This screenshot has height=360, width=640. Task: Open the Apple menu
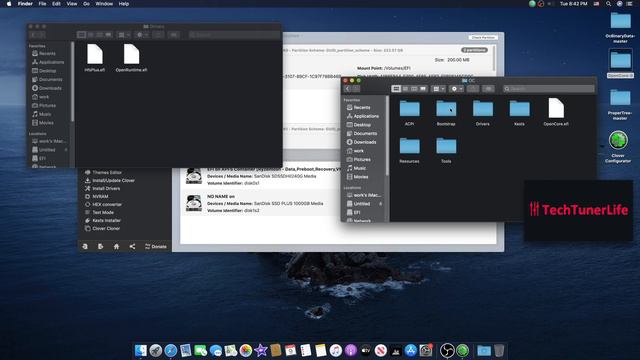tap(9, 4)
